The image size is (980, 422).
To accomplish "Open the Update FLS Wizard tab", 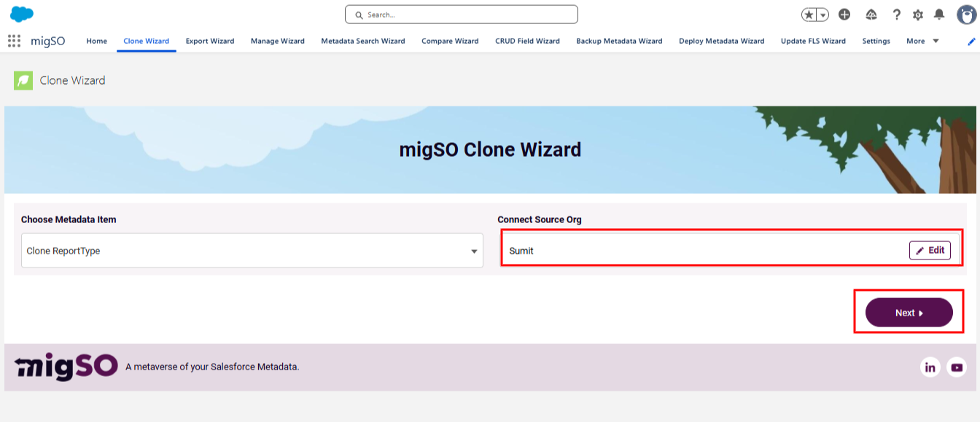I will [x=813, y=41].
